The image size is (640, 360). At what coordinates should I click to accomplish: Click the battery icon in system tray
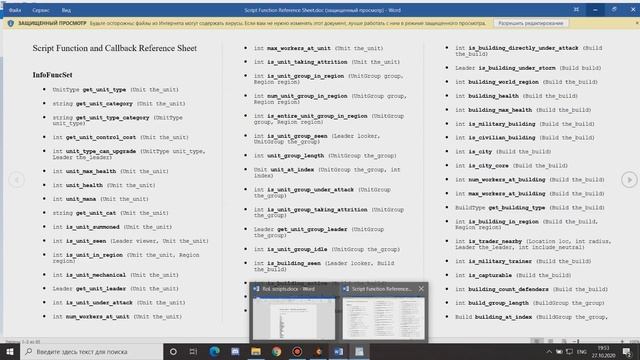coord(559,351)
